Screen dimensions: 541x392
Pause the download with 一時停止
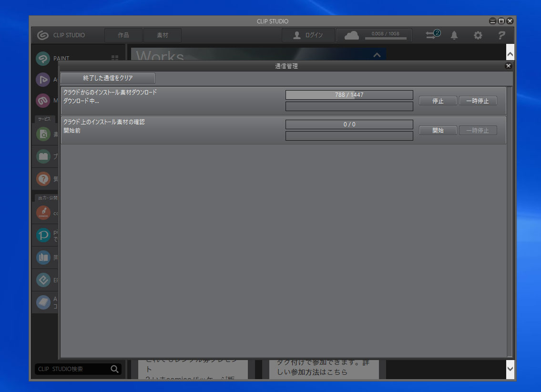click(x=478, y=101)
